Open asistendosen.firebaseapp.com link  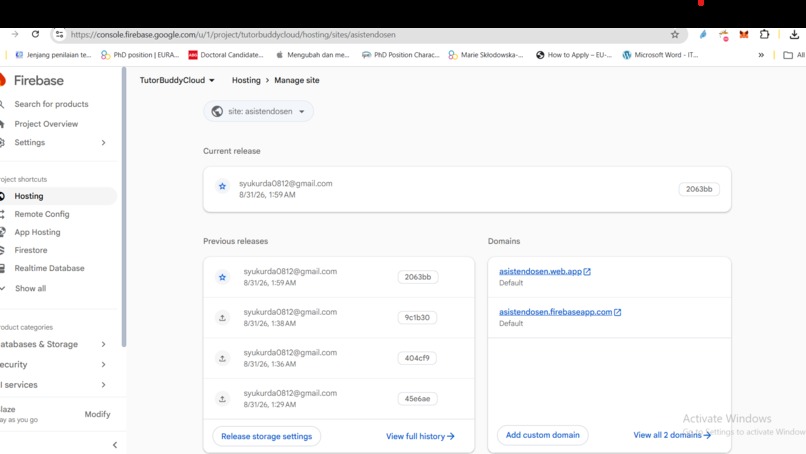560,312
